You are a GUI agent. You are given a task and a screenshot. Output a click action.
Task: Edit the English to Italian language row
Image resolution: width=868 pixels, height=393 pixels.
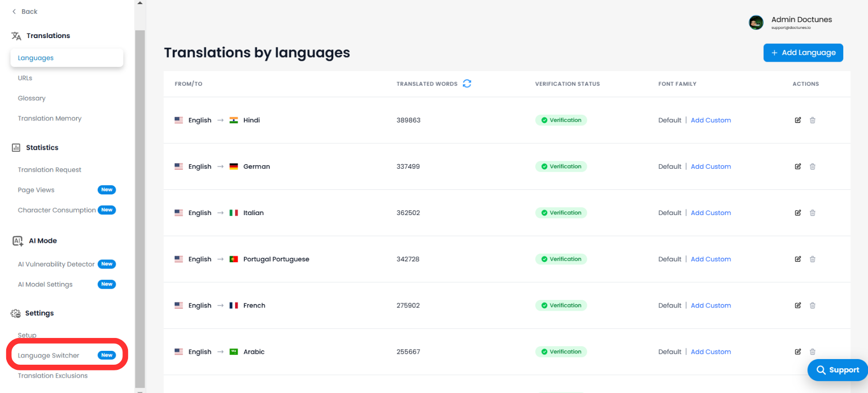pos(798,212)
